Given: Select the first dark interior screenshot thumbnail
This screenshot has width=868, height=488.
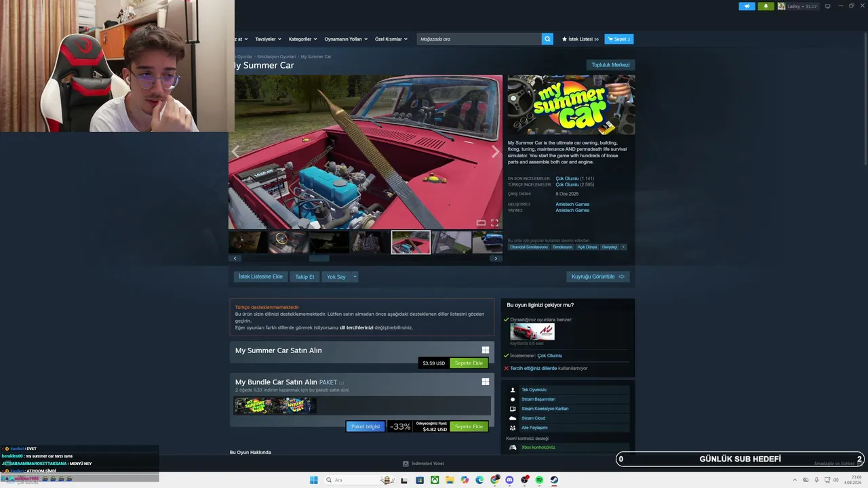Looking at the screenshot, I should 248,242.
